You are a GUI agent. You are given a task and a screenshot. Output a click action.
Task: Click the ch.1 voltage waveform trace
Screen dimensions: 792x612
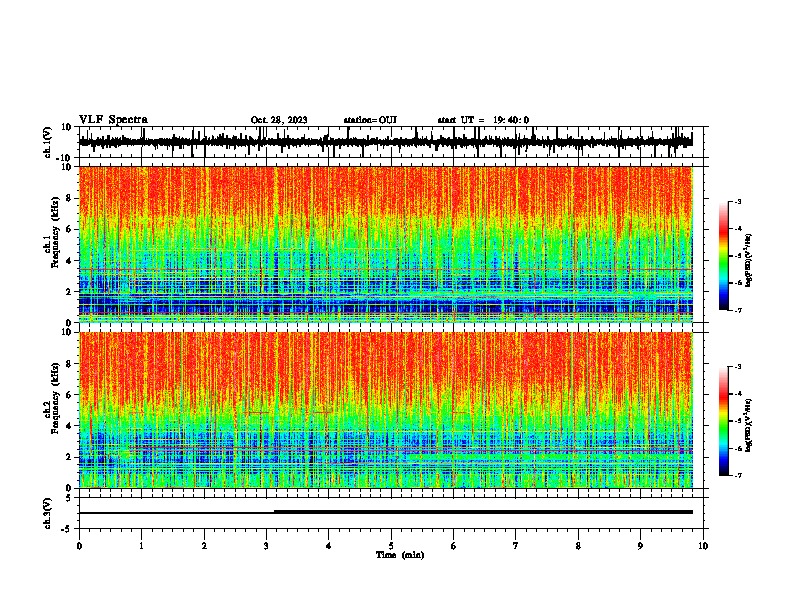click(x=385, y=142)
